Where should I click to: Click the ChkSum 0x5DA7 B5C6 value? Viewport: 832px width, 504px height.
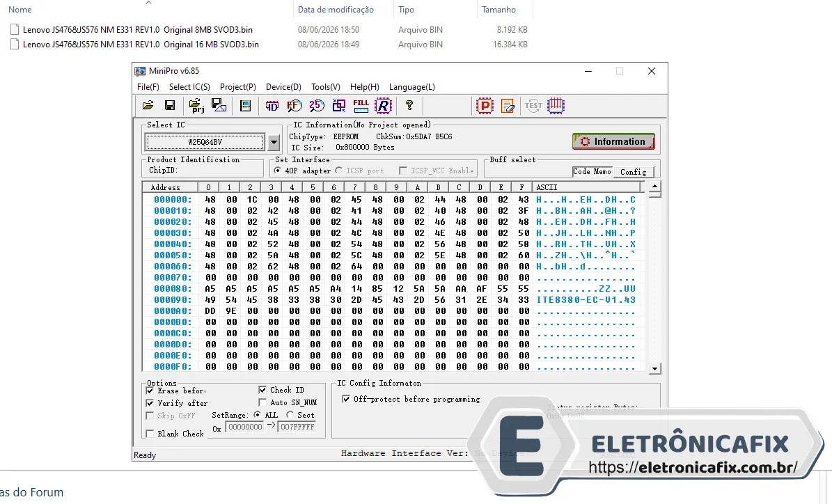point(429,136)
